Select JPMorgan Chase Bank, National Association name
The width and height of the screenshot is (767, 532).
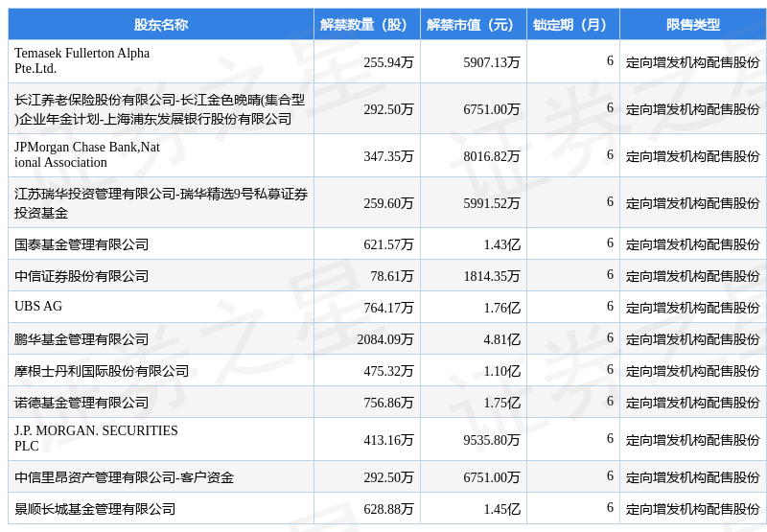point(87,154)
